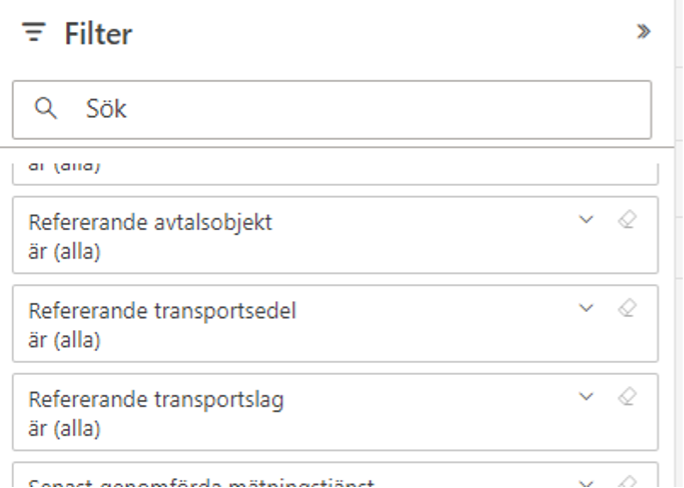The height and width of the screenshot is (488, 684).
Task: Focus the Sök search input field
Action: [x=332, y=109]
